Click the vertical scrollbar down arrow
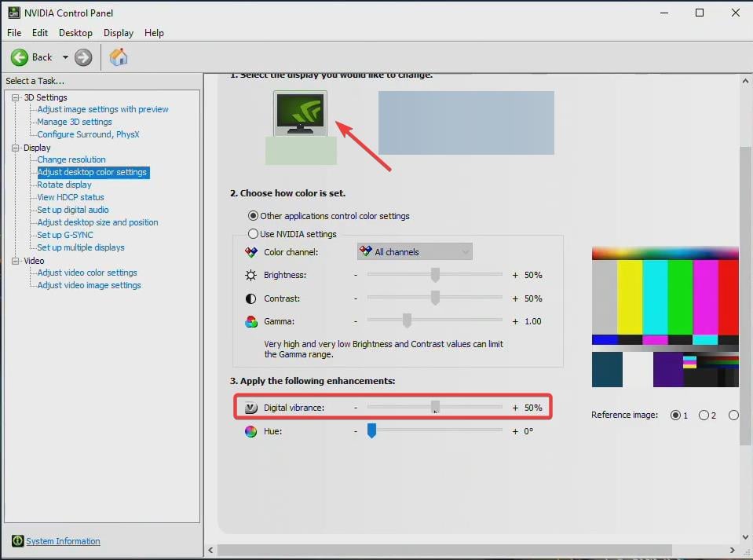 tap(745, 537)
